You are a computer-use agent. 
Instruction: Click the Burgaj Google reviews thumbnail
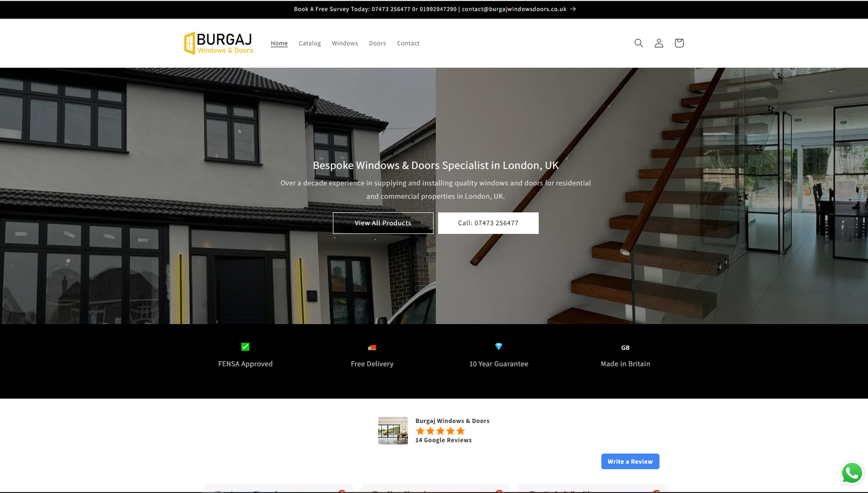(x=393, y=431)
